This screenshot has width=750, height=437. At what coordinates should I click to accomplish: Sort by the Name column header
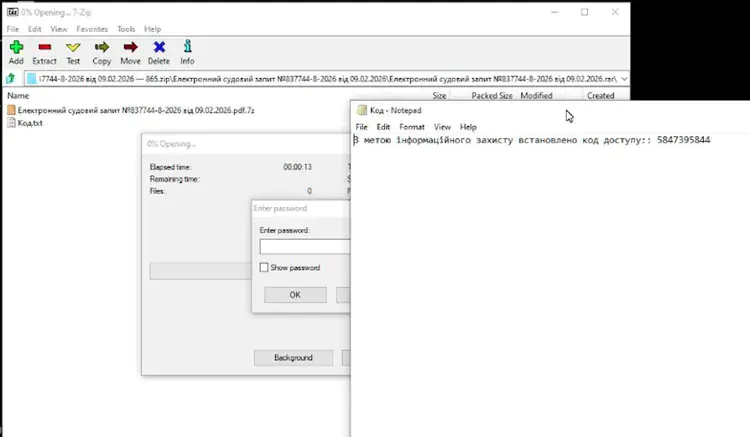(x=18, y=95)
